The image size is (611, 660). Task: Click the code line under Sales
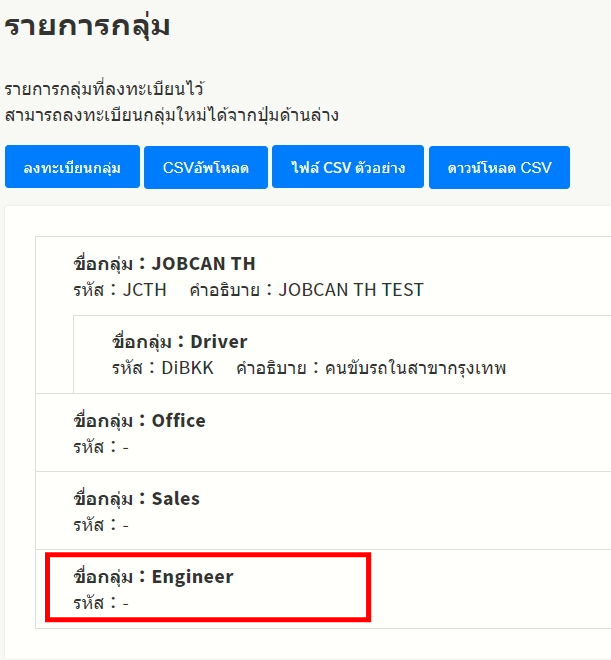pyautogui.click(x=101, y=524)
